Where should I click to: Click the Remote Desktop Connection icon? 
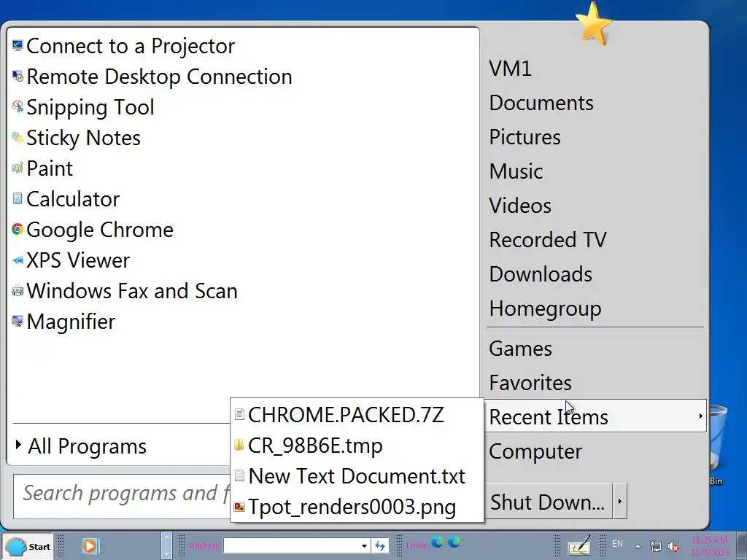pyautogui.click(x=18, y=76)
